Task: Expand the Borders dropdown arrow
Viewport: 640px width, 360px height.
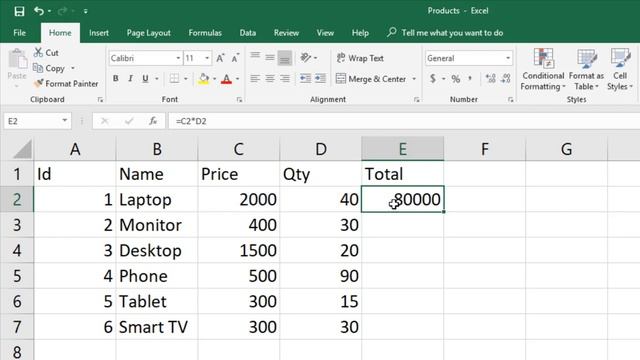Action: click(x=186, y=78)
